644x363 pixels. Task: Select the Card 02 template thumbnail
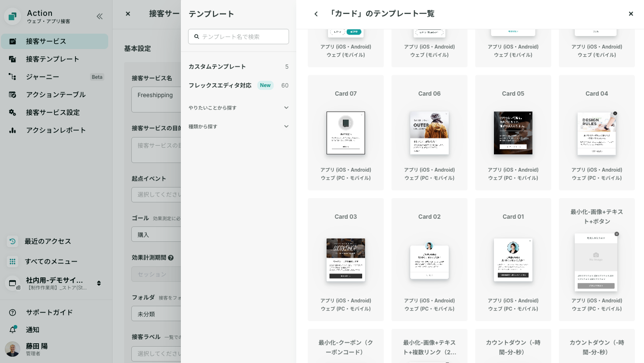pyautogui.click(x=429, y=260)
